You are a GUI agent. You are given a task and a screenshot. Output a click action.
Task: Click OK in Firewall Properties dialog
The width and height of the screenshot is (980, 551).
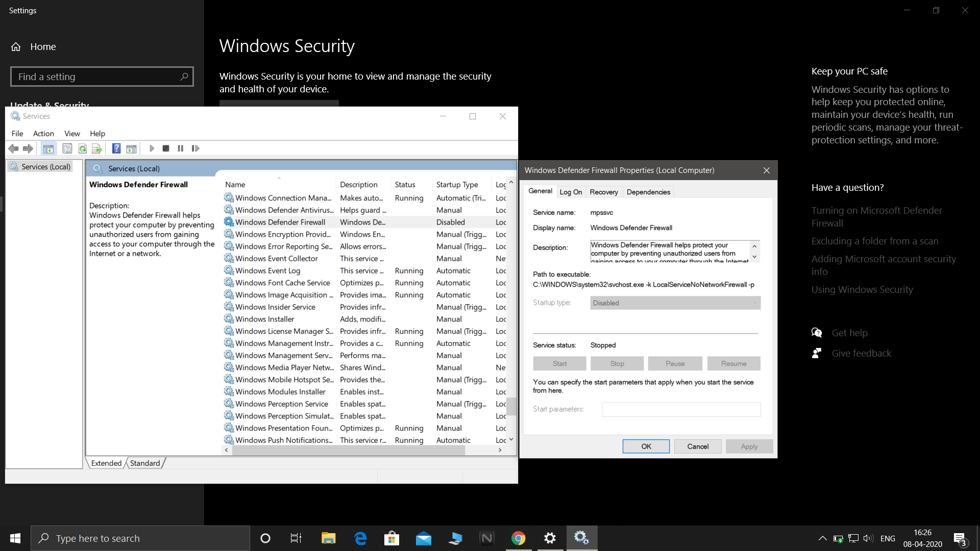click(646, 446)
